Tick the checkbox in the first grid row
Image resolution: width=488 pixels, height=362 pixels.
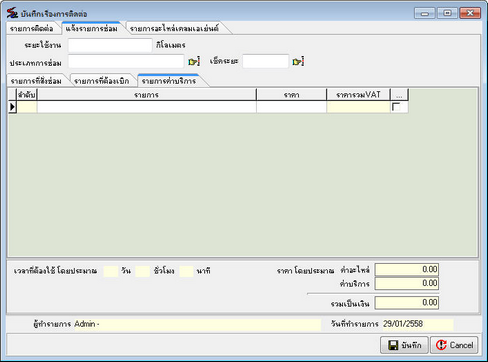tap(396, 107)
